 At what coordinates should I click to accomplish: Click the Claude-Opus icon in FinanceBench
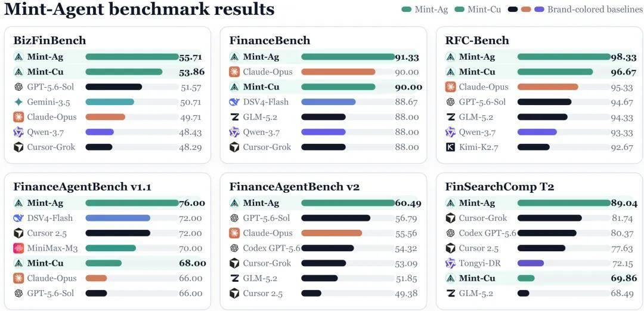click(x=234, y=72)
